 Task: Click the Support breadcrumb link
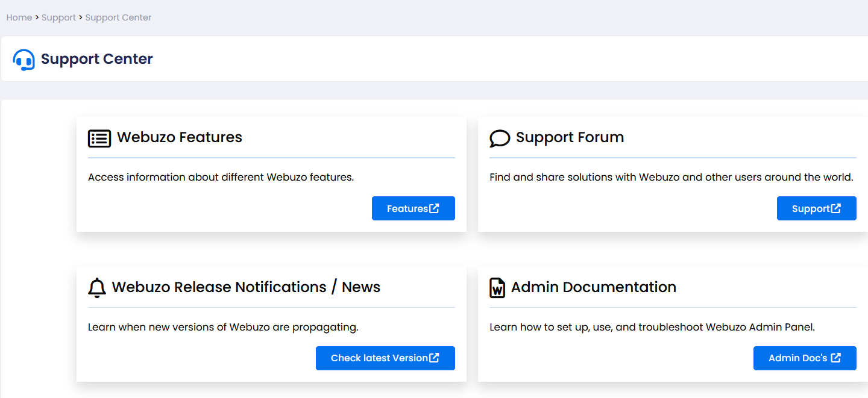point(58,17)
